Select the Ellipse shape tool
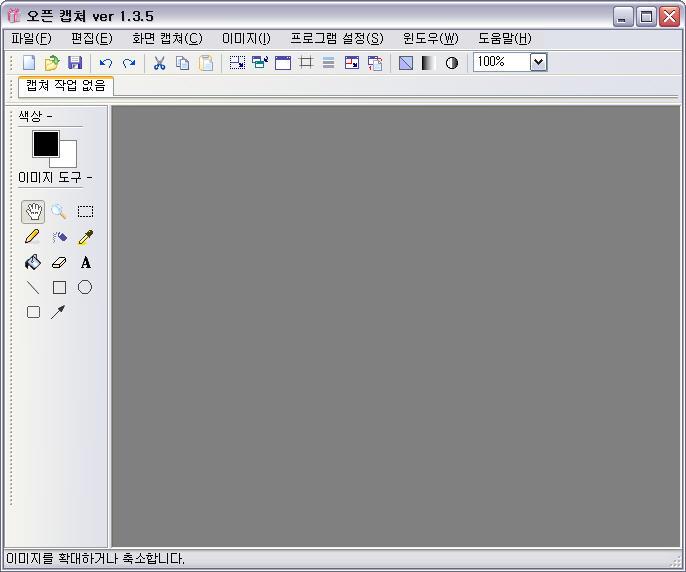 pos(85,287)
